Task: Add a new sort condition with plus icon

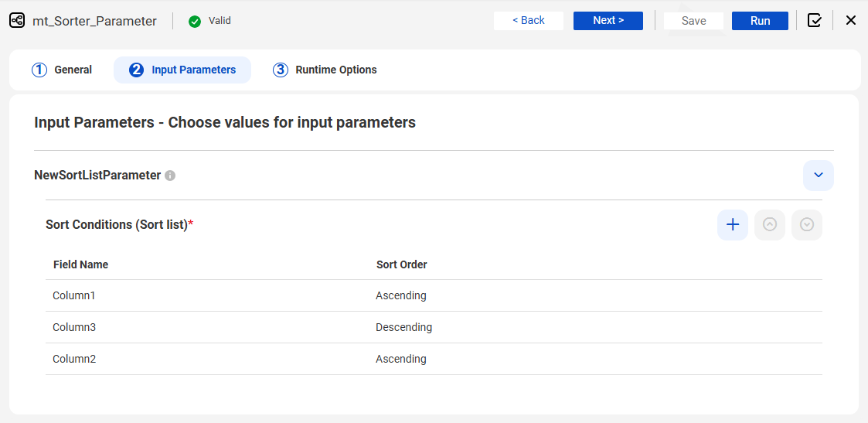Action: pyautogui.click(x=733, y=225)
